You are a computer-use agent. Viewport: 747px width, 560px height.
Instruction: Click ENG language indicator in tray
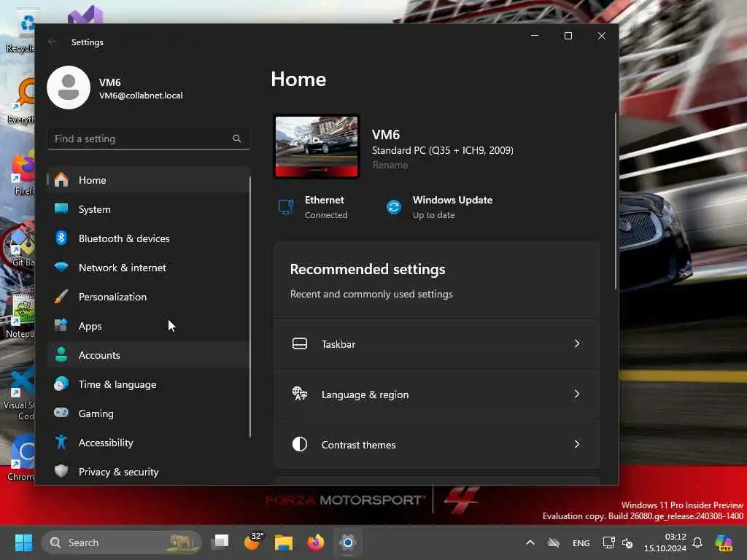pyautogui.click(x=581, y=542)
